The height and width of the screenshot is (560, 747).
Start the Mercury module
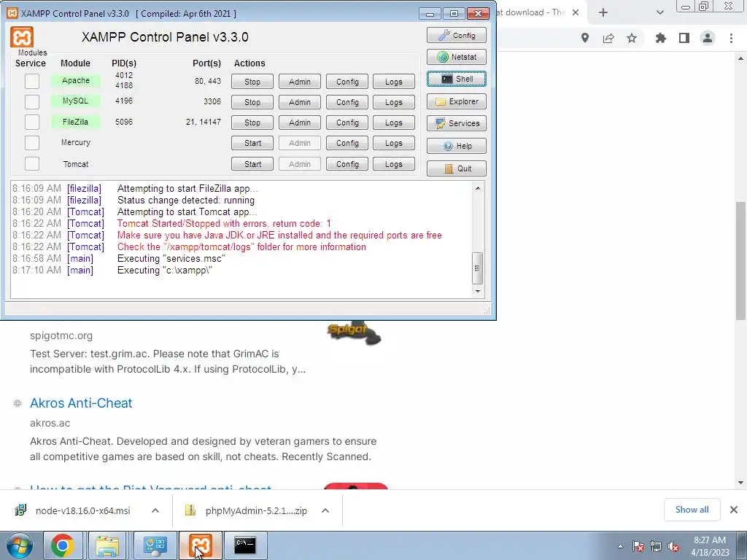click(252, 143)
